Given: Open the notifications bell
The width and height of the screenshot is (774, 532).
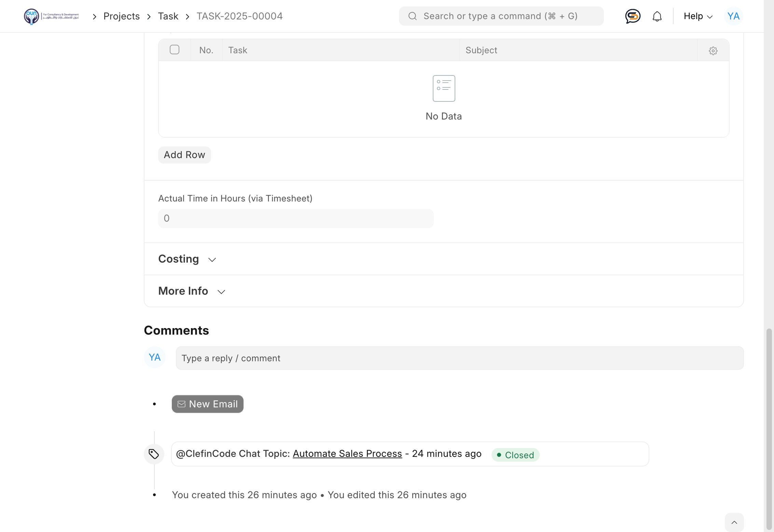Looking at the screenshot, I should 657,16.
